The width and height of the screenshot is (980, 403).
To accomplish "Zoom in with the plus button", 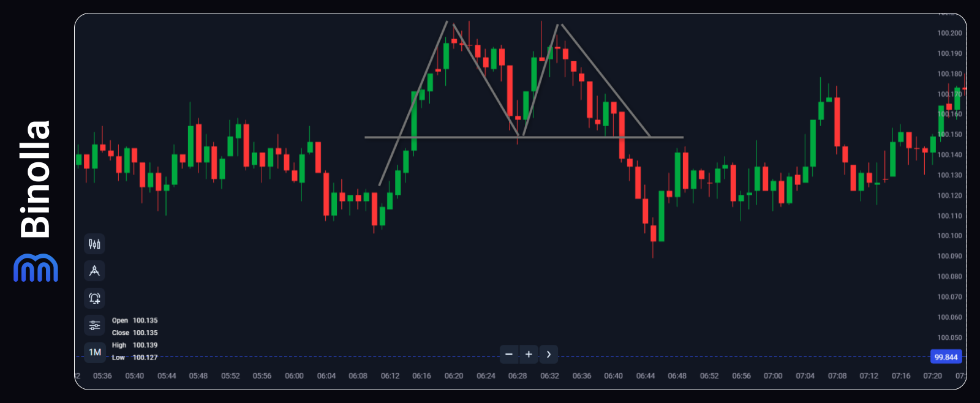I will [x=529, y=354].
